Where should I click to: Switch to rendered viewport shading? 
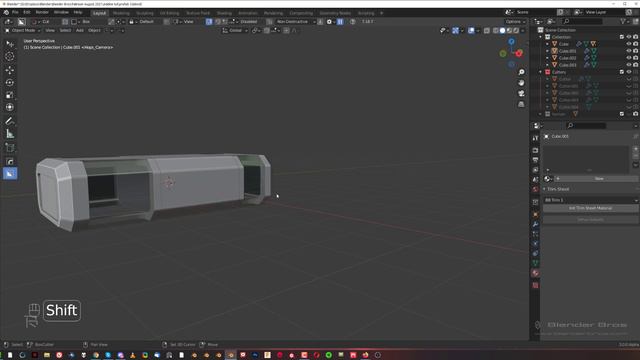pos(516,31)
